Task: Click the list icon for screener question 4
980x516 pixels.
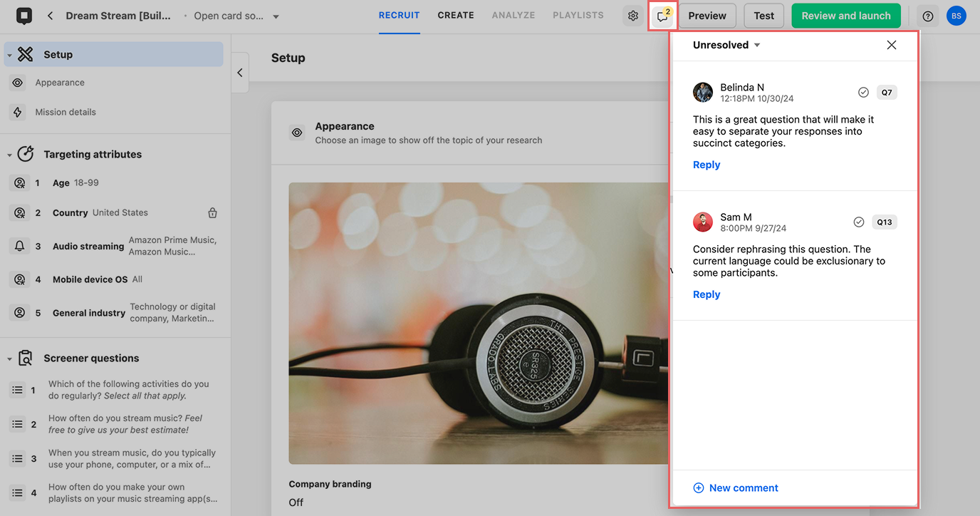Action: tap(18, 492)
